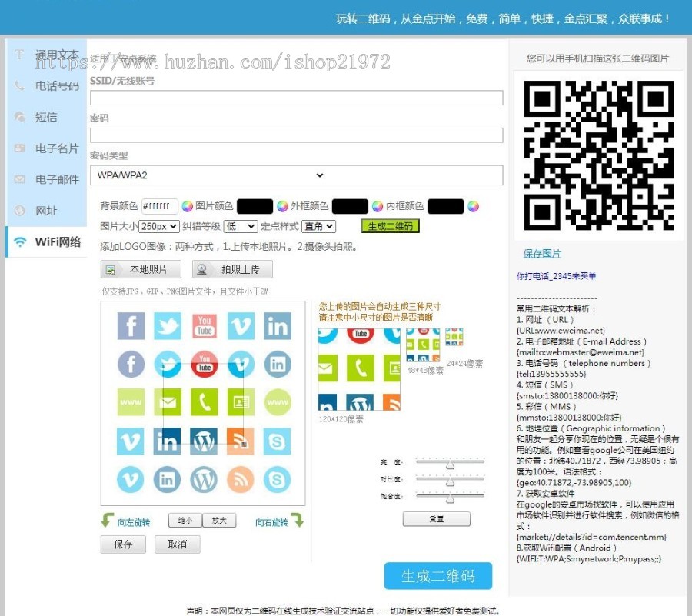
Task: Click the square Vimeo icon in fourth row
Action: (131, 441)
